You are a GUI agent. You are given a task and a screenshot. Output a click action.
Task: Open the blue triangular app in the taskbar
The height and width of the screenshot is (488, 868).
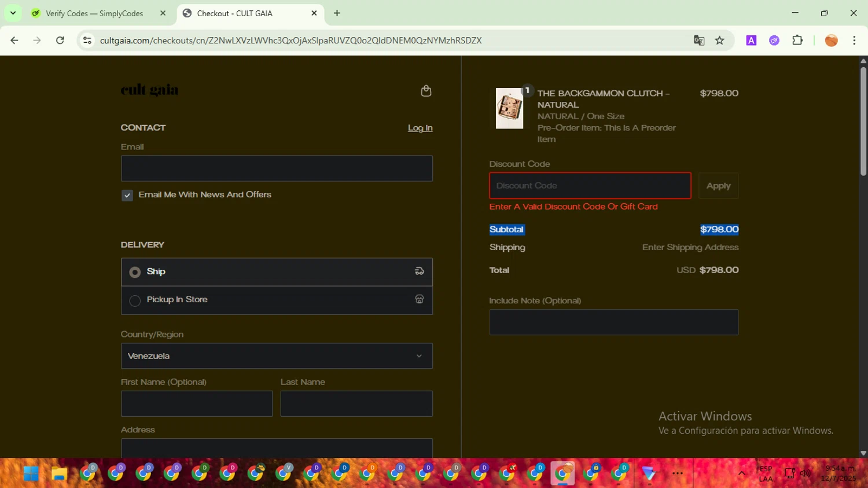(649, 474)
